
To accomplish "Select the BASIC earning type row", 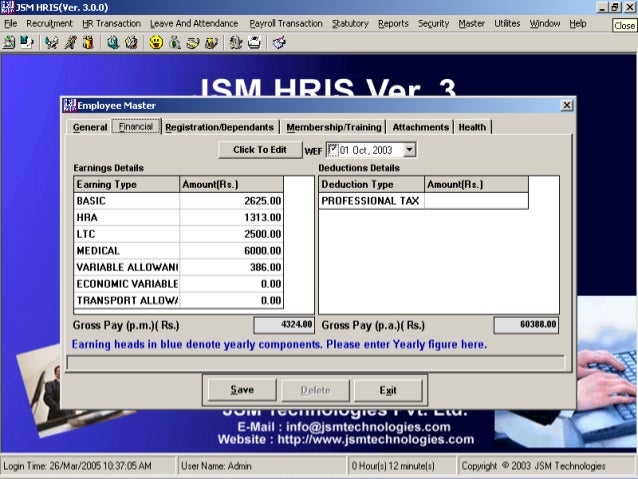I will tap(127, 201).
